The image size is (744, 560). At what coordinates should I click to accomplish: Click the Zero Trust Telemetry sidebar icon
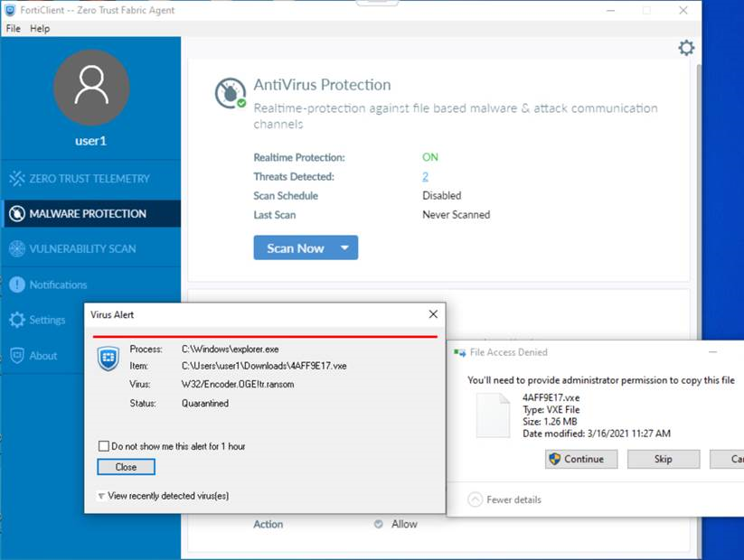(16, 178)
